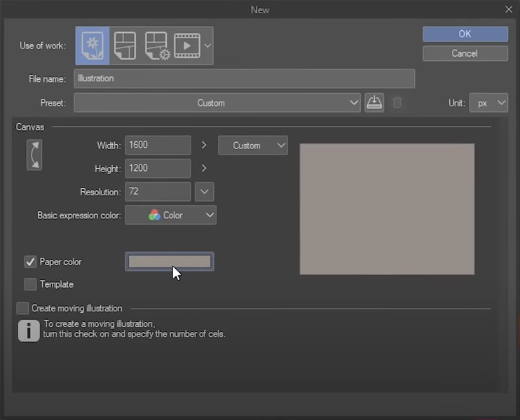Click the File name input field
The height and width of the screenshot is (420, 520).
tap(244, 78)
